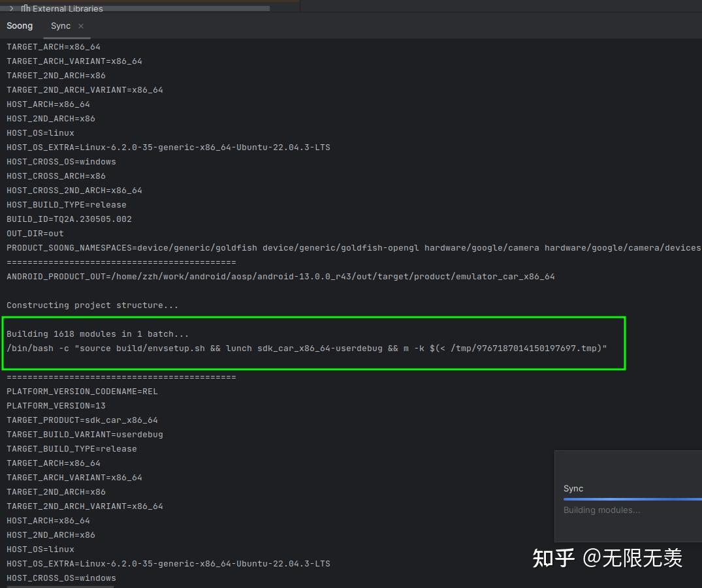This screenshot has width=702, height=588.
Task: Select the highlighted /bin/bash build command line
Action: pyautogui.click(x=307, y=348)
